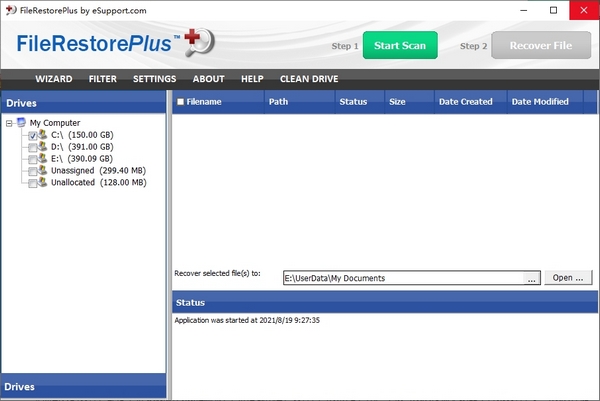Viewport: 600px width, 401px height.
Task: Check the E:\ drive checkbox
Action: click(33, 159)
